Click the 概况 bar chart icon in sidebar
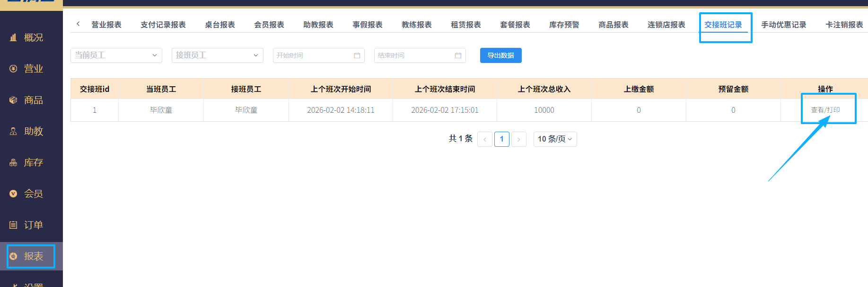This screenshot has width=868, height=287. point(13,37)
